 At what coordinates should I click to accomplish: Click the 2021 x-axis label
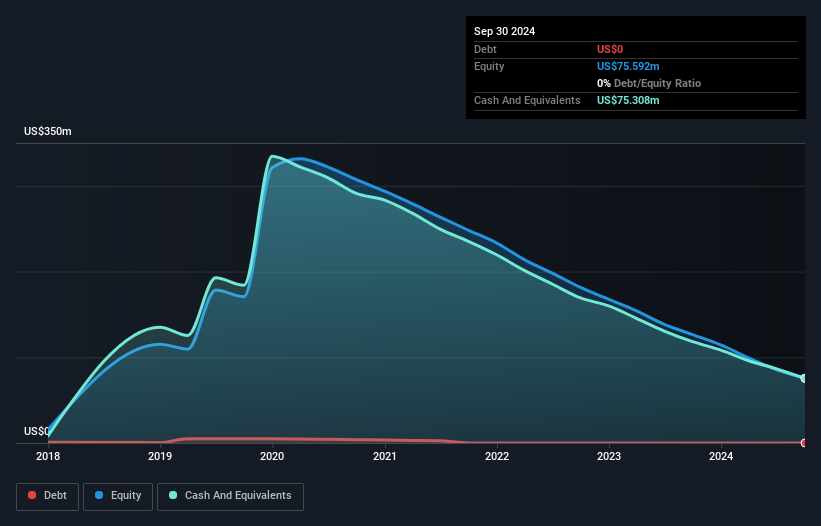[x=385, y=456]
